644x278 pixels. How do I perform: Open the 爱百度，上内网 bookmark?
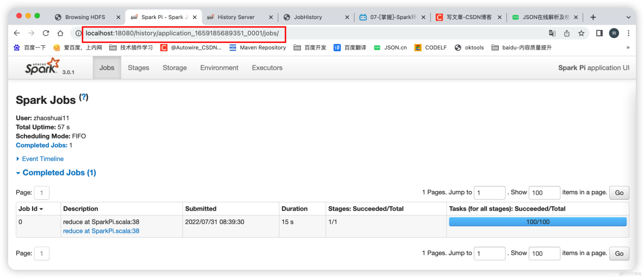(x=77, y=48)
